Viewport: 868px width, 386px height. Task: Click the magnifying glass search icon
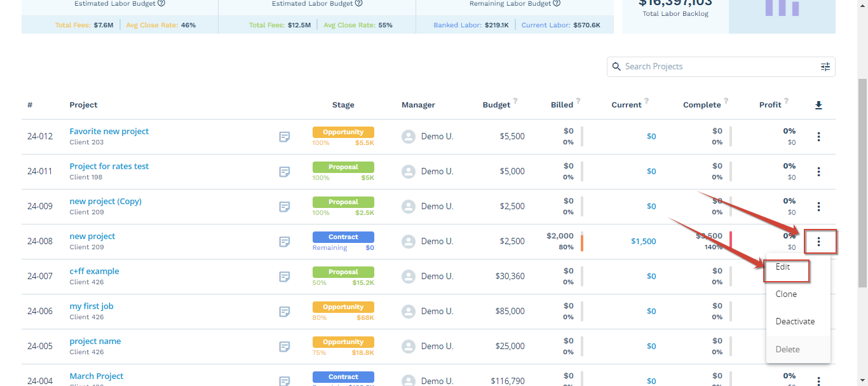[x=616, y=66]
